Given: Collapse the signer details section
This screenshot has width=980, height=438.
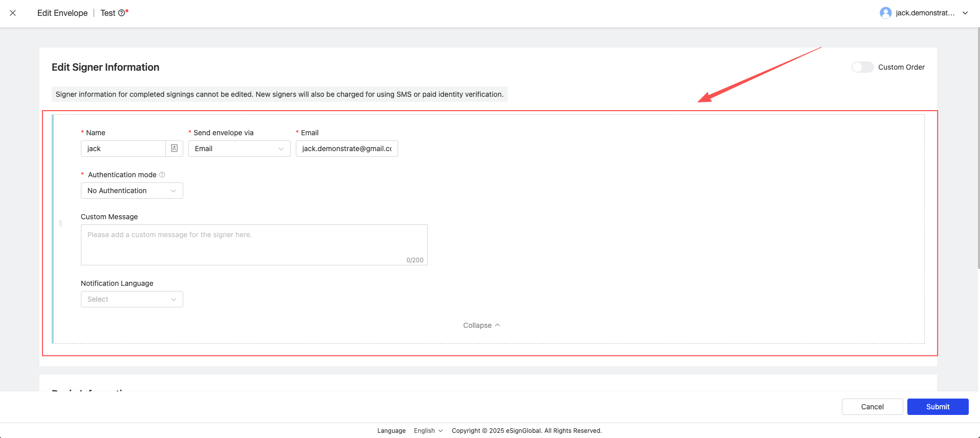Looking at the screenshot, I should pyautogui.click(x=481, y=325).
